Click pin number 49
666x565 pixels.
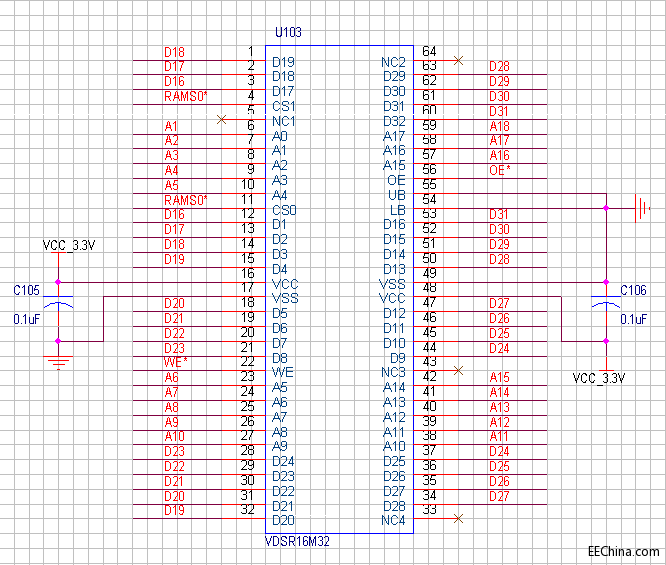coord(429,273)
